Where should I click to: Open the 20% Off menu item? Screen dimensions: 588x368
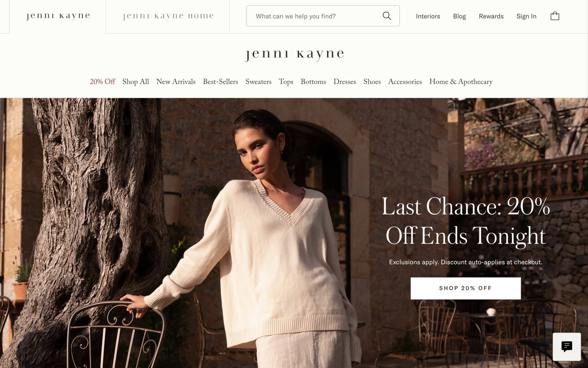coord(102,82)
